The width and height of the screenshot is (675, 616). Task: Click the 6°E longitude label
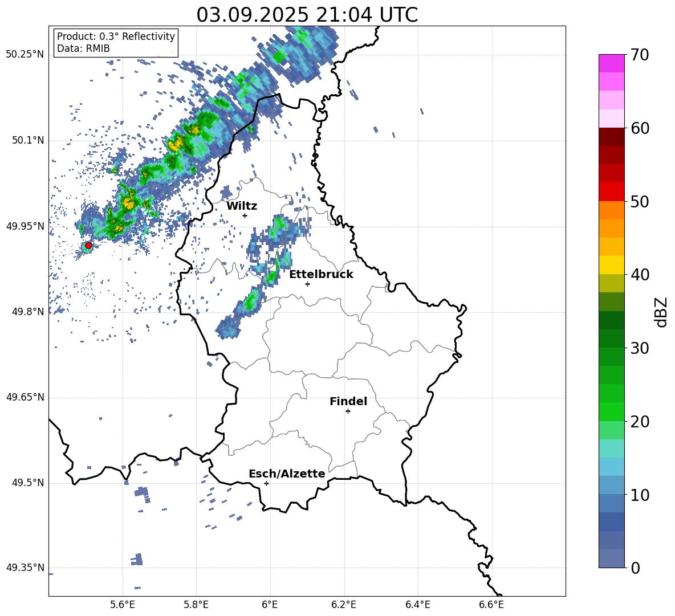(x=270, y=605)
